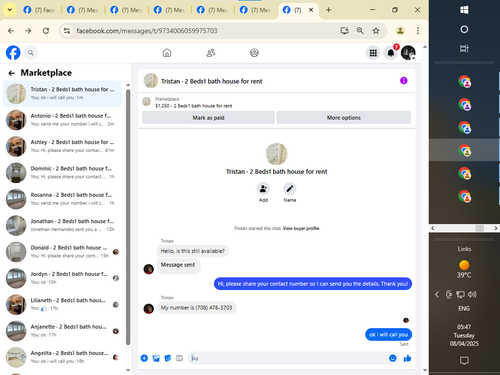Click the browser back arrow
Viewport: 500px width, 375px height.
click(x=11, y=31)
